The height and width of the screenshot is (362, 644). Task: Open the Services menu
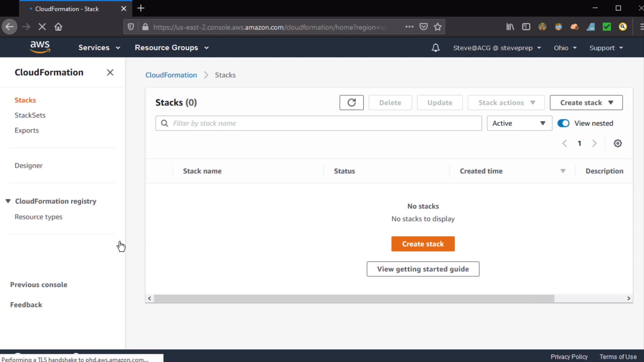click(99, 48)
